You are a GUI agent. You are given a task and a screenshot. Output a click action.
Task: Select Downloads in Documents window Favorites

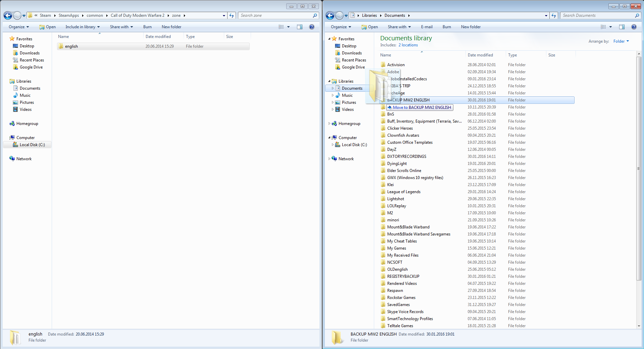pyautogui.click(x=352, y=53)
